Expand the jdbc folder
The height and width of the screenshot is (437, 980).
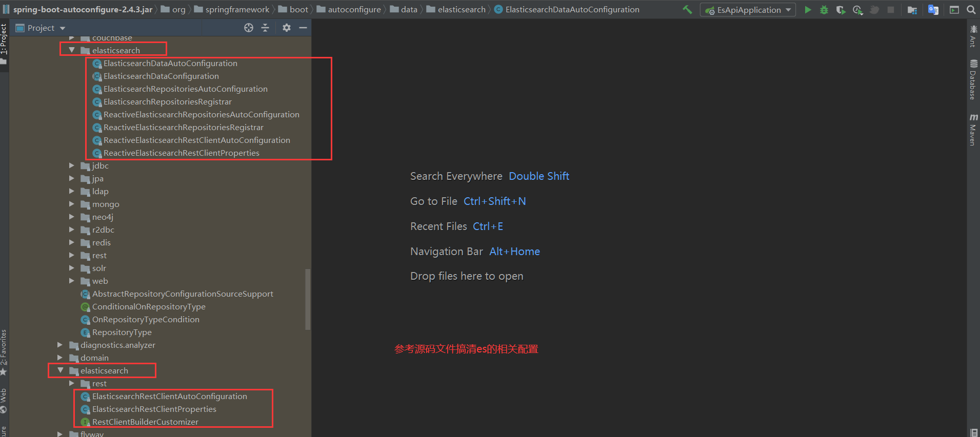coord(72,165)
